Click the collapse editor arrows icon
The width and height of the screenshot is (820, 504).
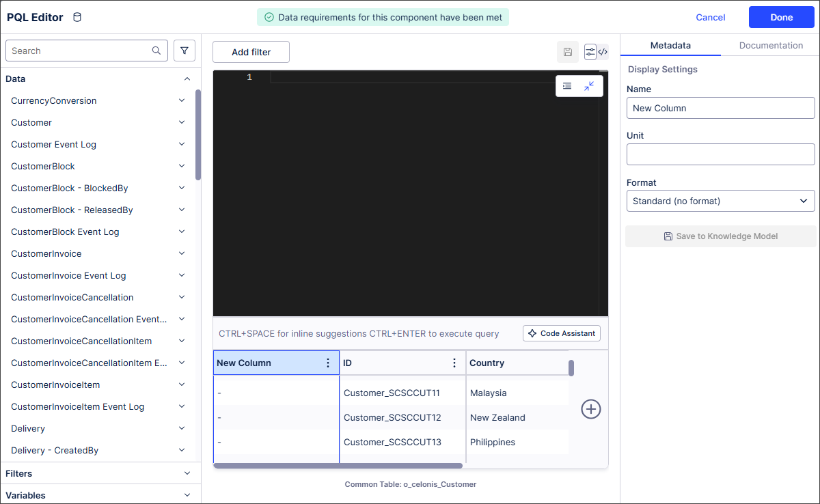tap(589, 86)
